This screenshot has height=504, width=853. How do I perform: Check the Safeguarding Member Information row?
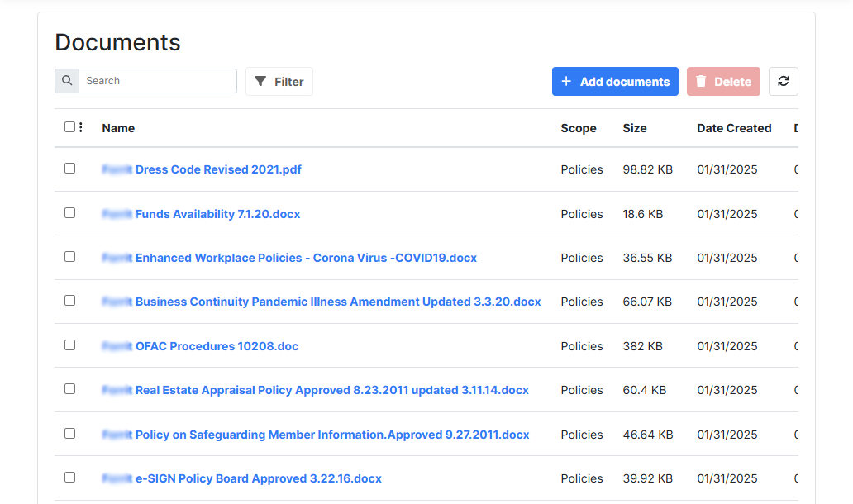pyautogui.click(x=69, y=434)
